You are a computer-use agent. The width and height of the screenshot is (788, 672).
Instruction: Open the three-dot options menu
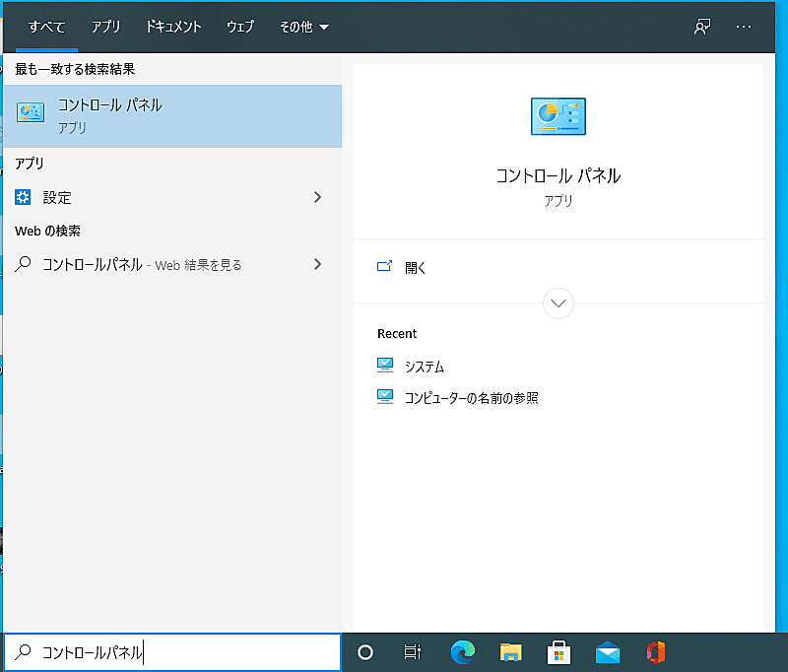point(744,27)
